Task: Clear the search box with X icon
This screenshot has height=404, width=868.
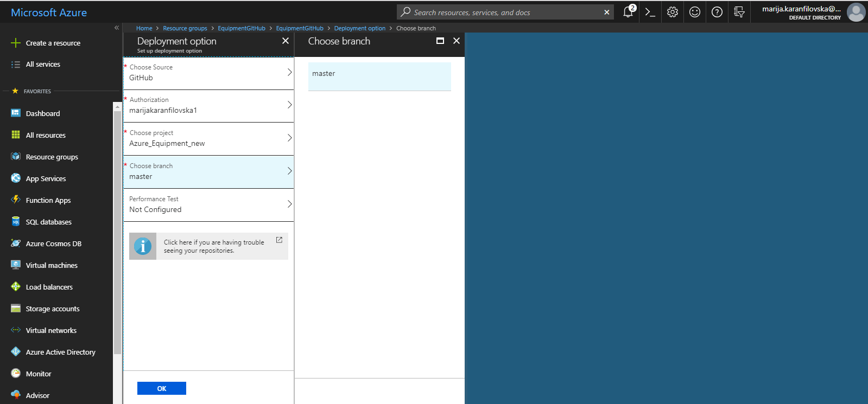Action: [607, 12]
